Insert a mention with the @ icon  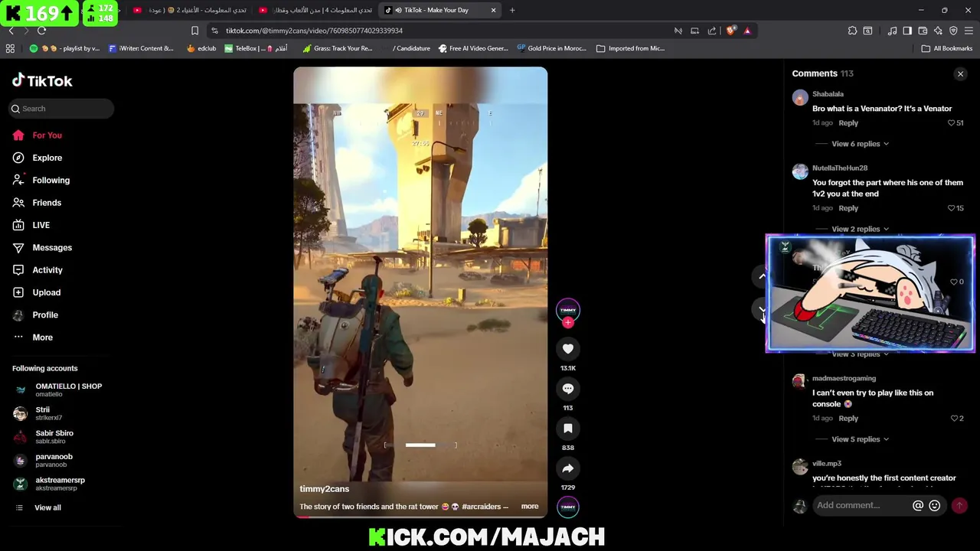pos(918,505)
